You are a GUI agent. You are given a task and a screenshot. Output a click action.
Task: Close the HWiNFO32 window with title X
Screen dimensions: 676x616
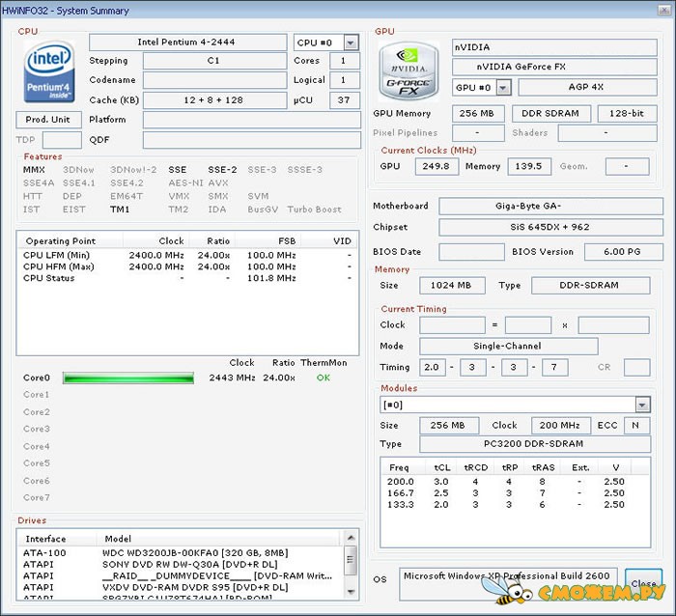(x=664, y=11)
